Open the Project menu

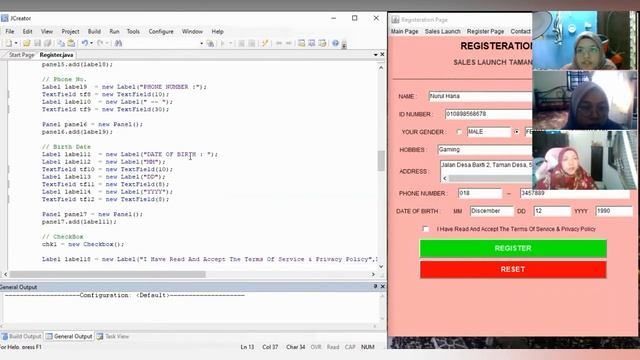70,31
